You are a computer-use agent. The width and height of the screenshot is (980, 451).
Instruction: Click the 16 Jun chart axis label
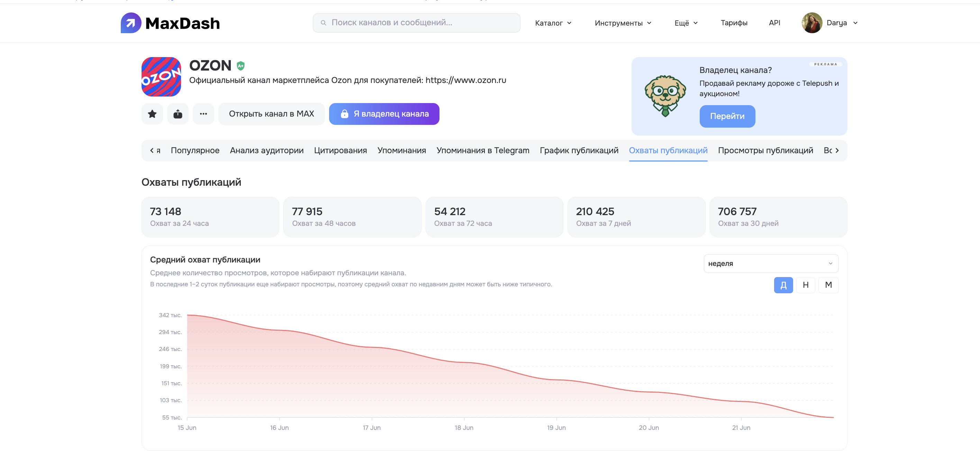pos(279,428)
